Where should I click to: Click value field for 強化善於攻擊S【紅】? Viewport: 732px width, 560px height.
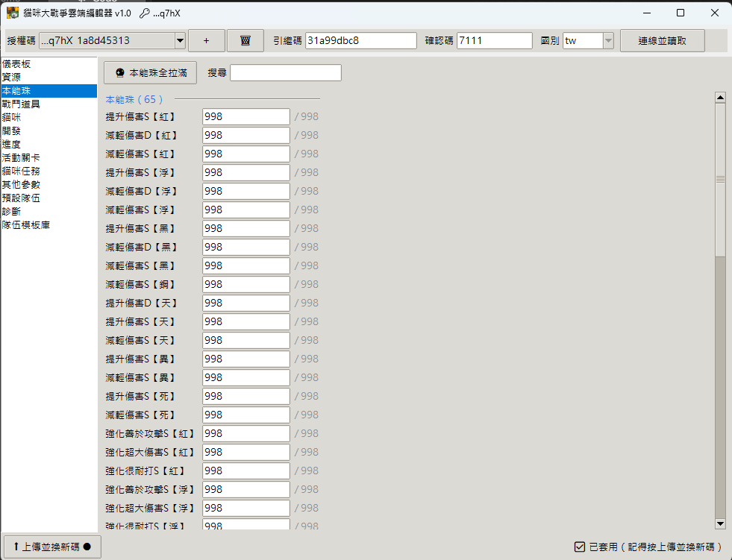point(246,434)
